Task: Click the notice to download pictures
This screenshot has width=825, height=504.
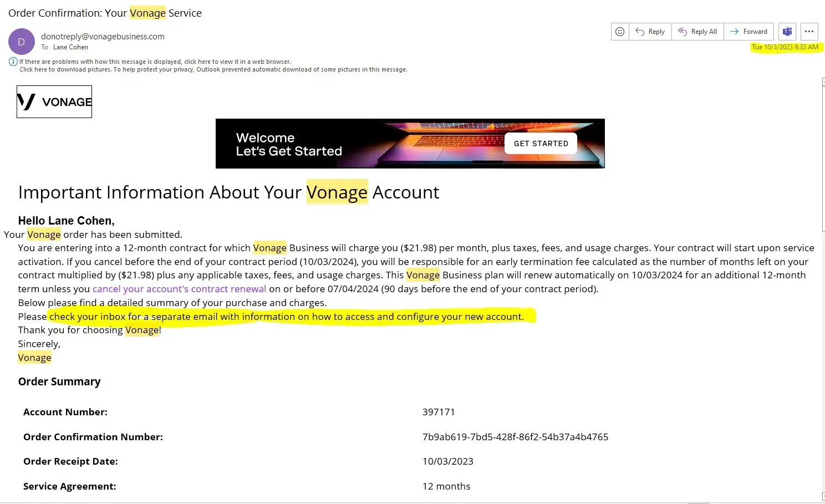Action: [213, 69]
